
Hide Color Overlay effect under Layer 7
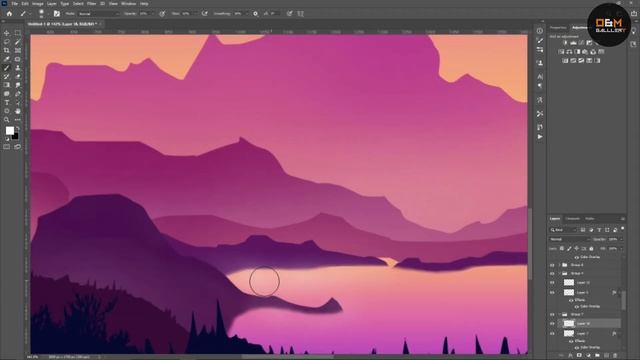click(x=576, y=347)
